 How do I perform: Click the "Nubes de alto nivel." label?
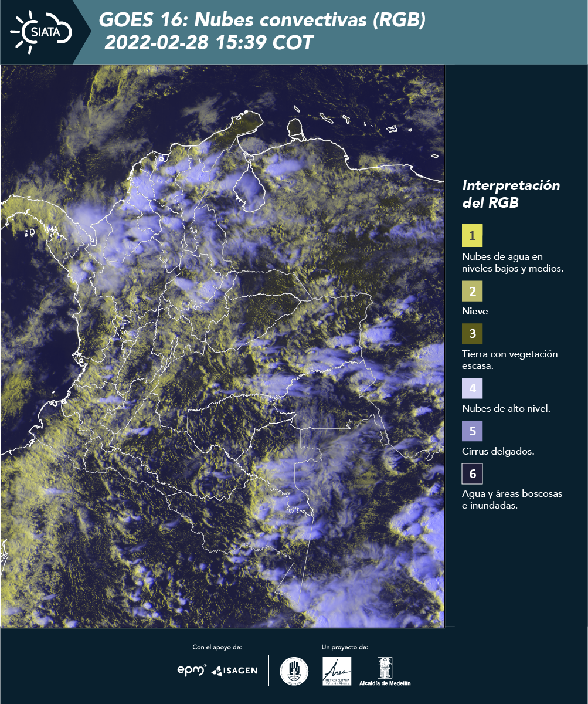(x=506, y=409)
